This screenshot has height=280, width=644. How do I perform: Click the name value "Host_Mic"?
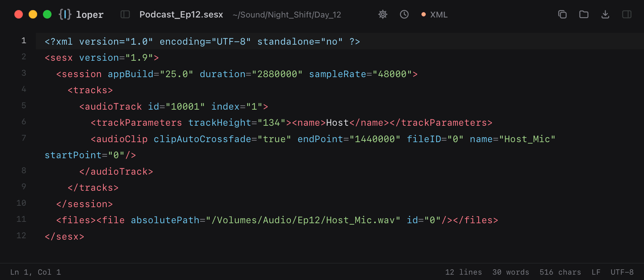[x=527, y=139]
